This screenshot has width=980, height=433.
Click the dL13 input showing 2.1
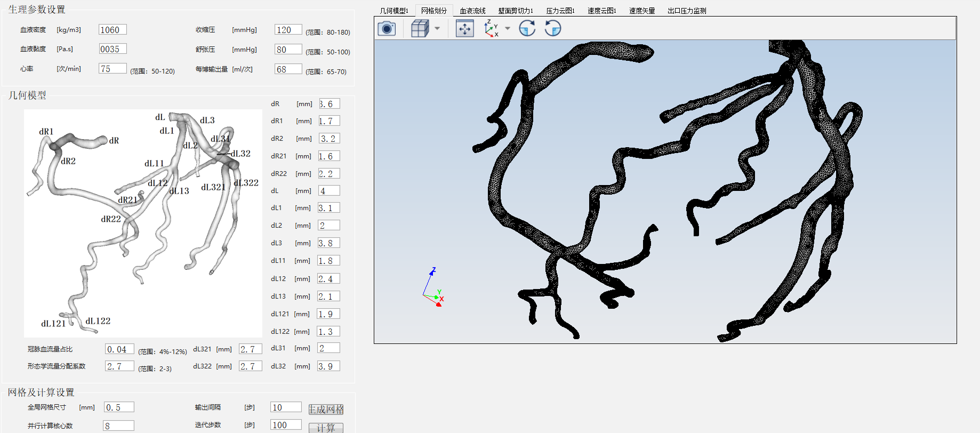tap(329, 296)
